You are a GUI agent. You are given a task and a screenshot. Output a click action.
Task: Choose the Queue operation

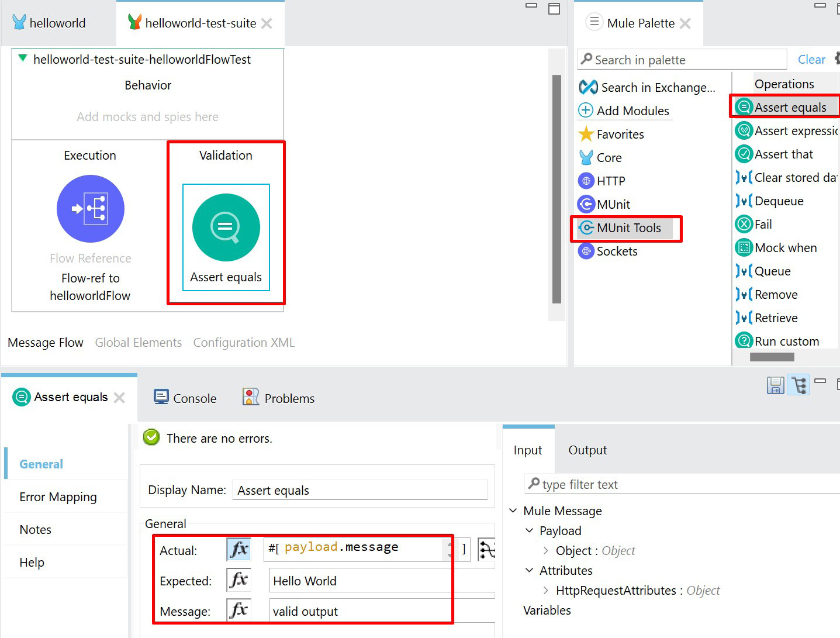click(x=763, y=271)
